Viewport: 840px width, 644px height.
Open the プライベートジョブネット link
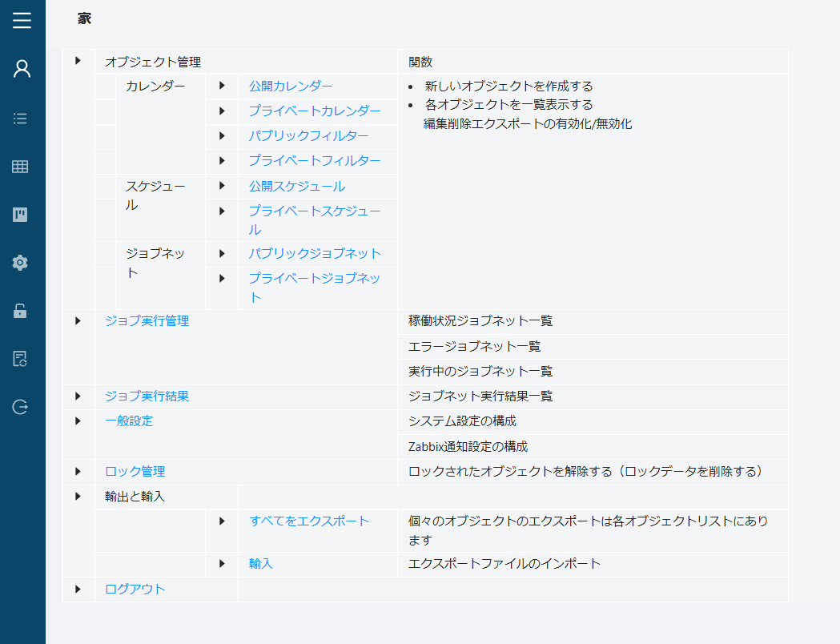click(x=311, y=279)
